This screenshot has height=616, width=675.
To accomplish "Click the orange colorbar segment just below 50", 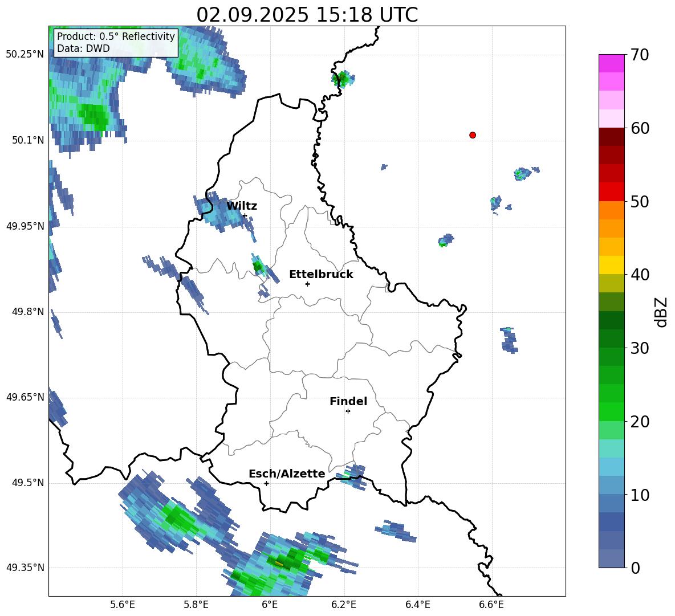I will click(x=611, y=210).
